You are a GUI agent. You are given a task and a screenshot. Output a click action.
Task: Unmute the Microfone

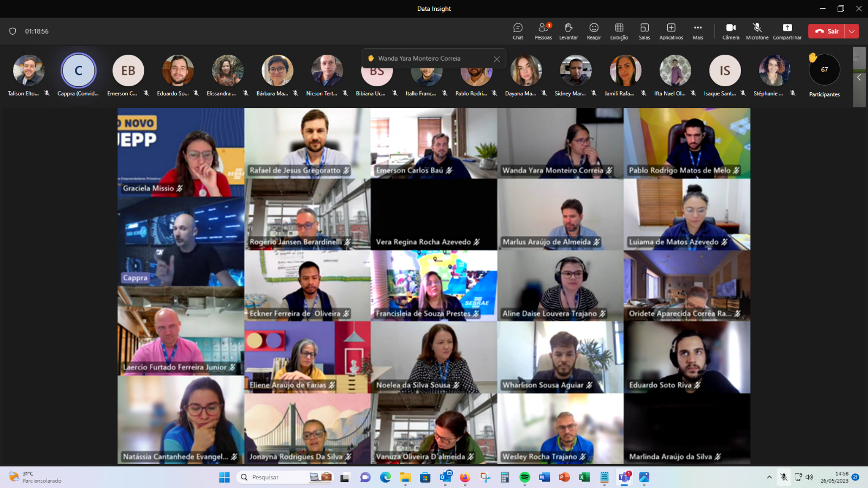pos(757,31)
